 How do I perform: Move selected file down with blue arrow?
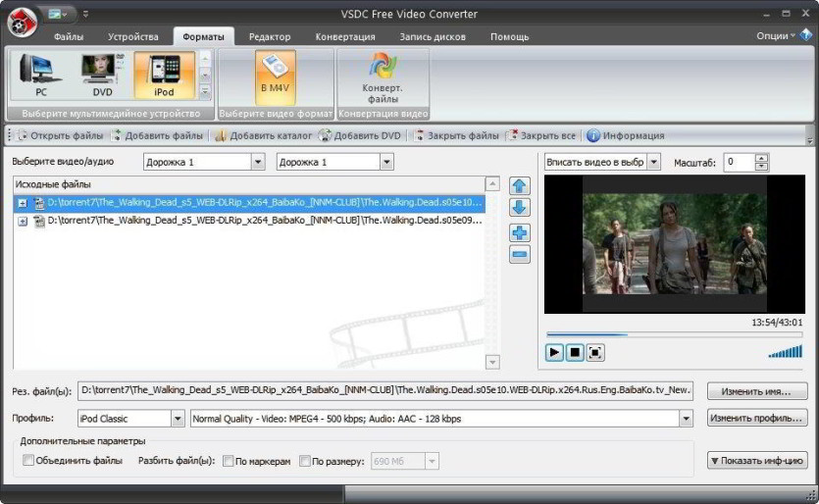[519, 207]
